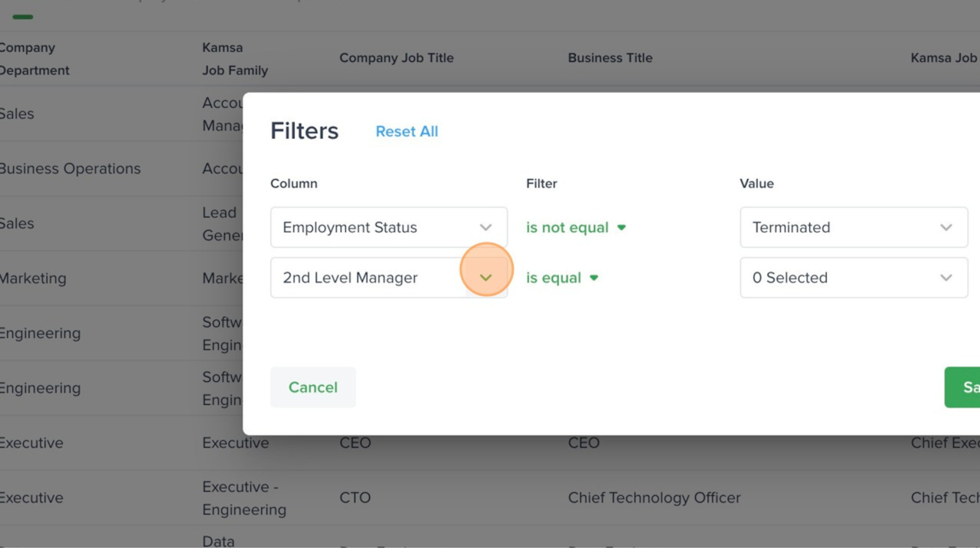Click the "0 Selected" value field text

tap(789, 278)
